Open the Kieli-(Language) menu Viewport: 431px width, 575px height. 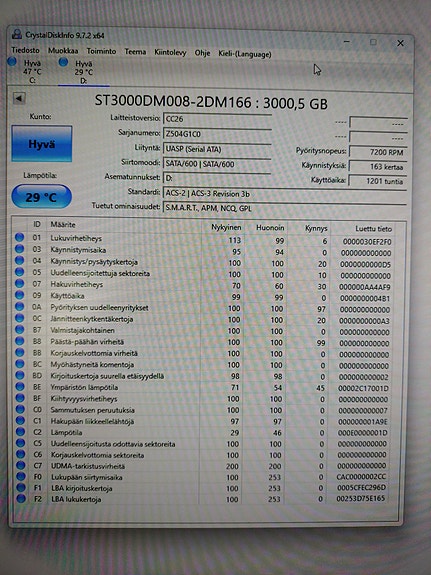tap(245, 54)
